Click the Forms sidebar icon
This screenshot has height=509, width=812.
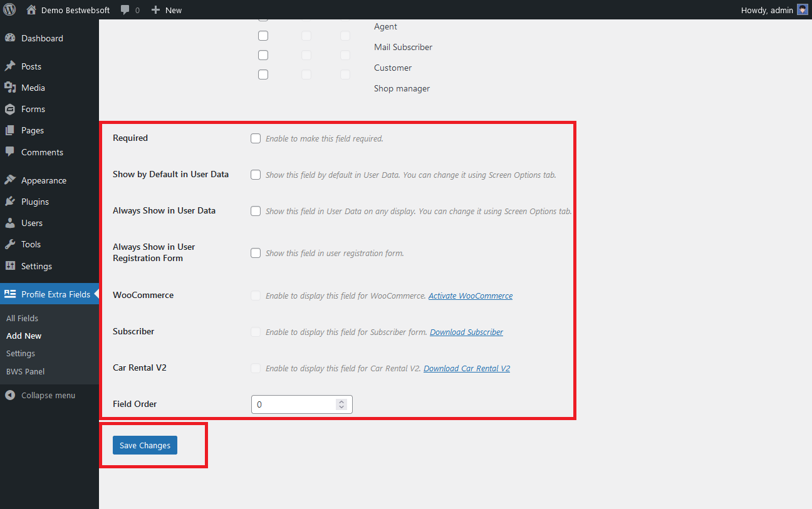pos(10,109)
